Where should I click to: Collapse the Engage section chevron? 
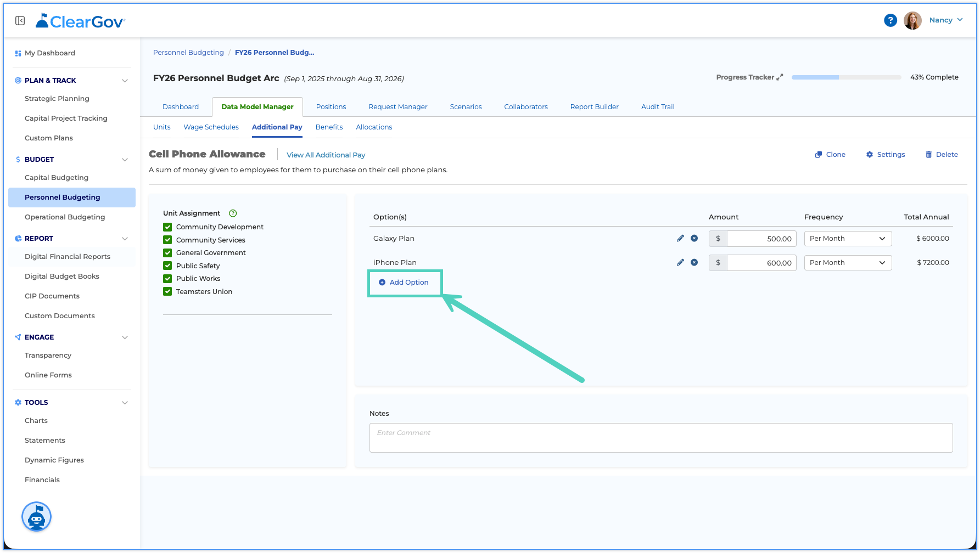point(125,337)
